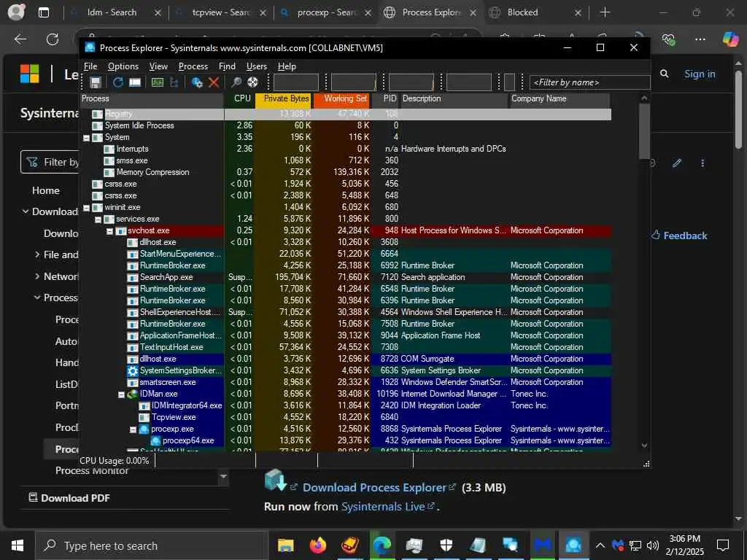
Task: Click the Process Explorer taskbar icon
Action: tap(573, 545)
